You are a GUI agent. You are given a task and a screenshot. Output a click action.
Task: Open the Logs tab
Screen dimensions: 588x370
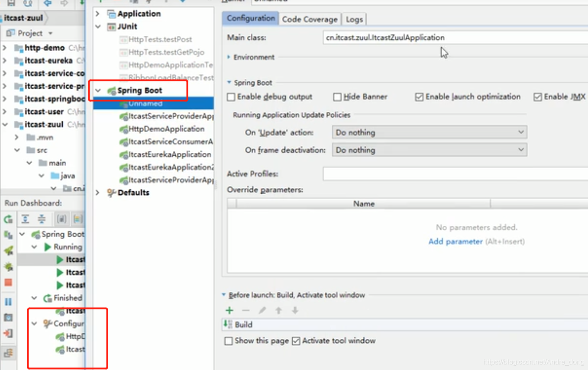[354, 19]
